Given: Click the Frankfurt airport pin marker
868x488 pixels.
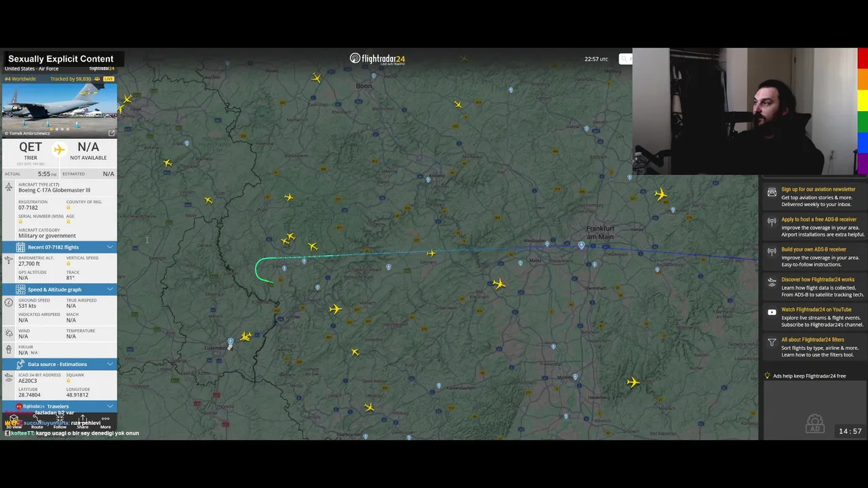Looking at the screenshot, I should 581,245.
